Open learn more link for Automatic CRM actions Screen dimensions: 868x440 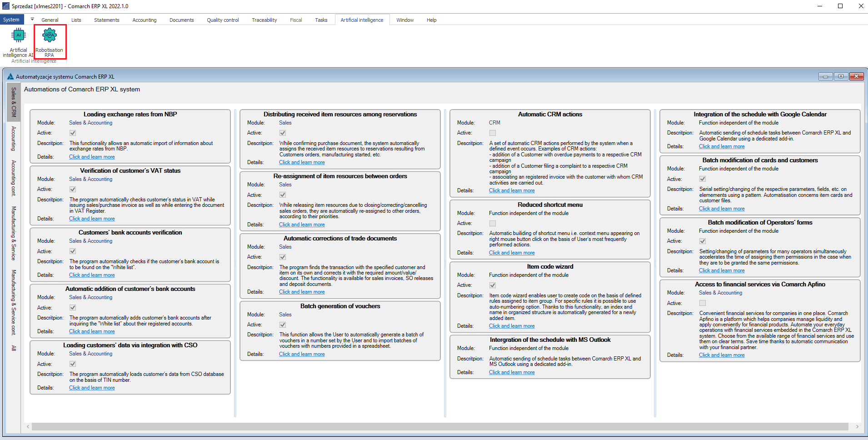tap(512, 190)
